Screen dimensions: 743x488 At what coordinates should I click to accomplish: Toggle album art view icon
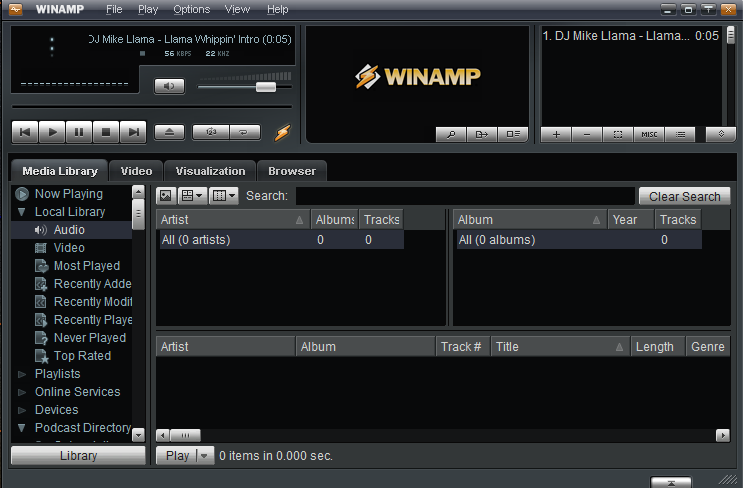pos(166,195)
